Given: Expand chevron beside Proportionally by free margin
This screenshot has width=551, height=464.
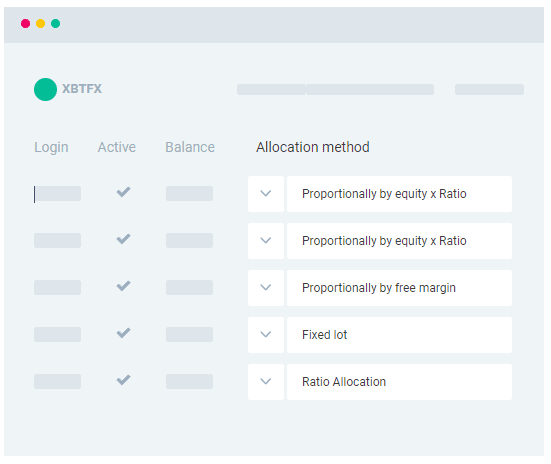Looking at the screenshot, I should [x=266, y=288].
